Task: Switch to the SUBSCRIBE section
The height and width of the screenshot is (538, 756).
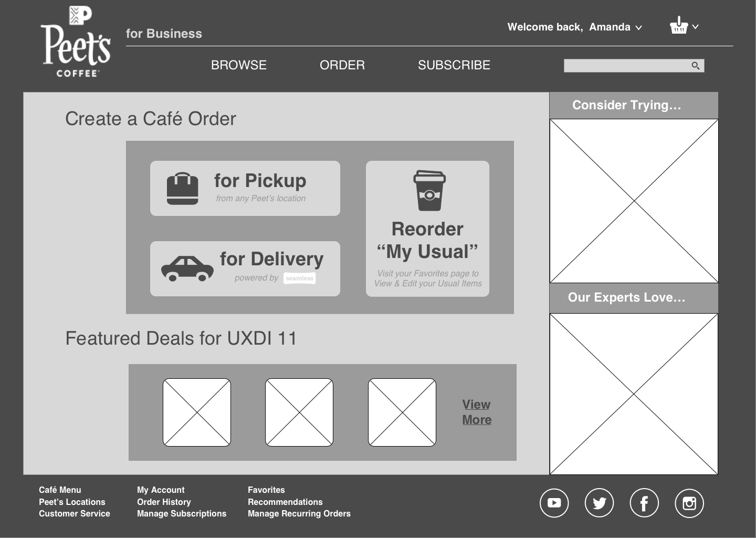Action: click(x=454, y=65)
